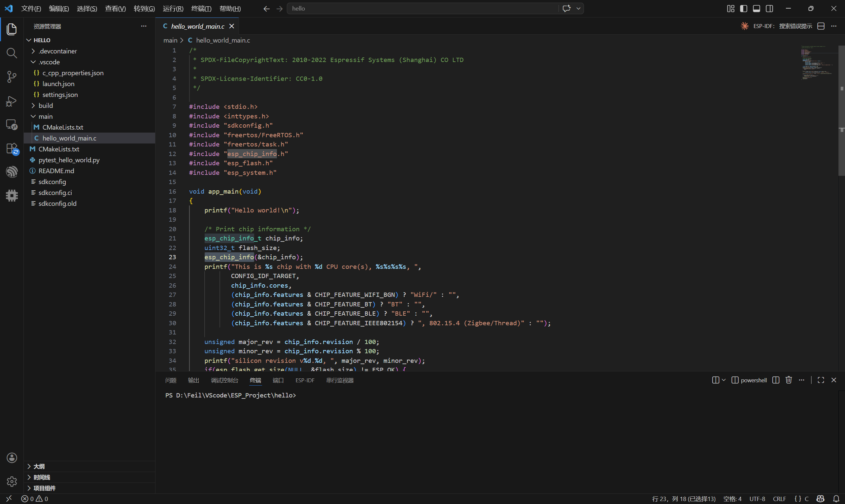845x504 pixels.
Task: Open the Run menu
Action: tap(173, 9)
